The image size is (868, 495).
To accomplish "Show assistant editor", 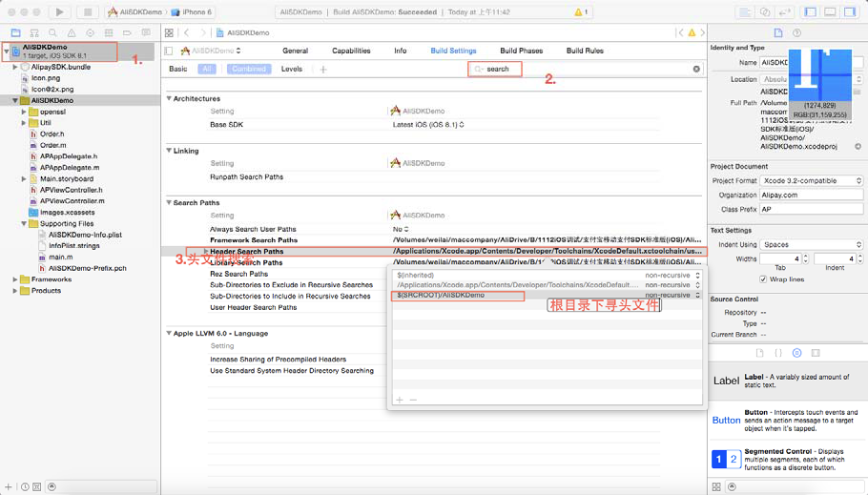I will click(765, 11).
